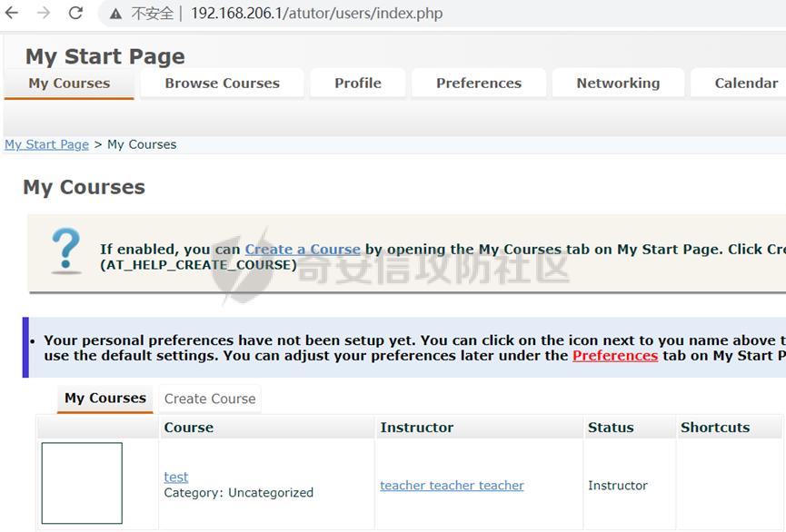Screen dimensions: 786x532
Task: Open the test course link
Action: coord(176,477)
